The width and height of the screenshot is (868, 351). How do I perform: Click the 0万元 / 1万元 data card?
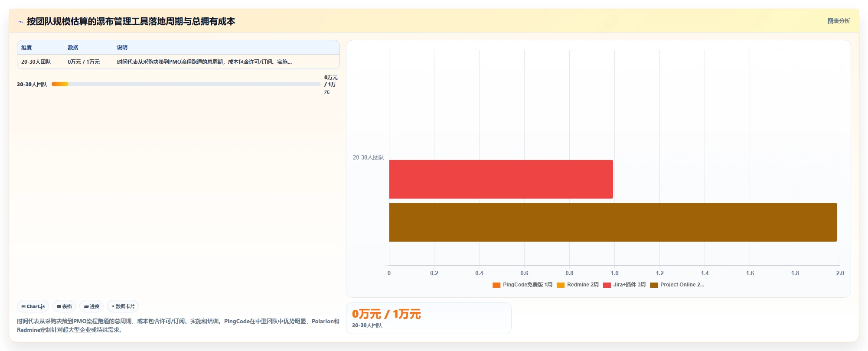pos(429,318)
